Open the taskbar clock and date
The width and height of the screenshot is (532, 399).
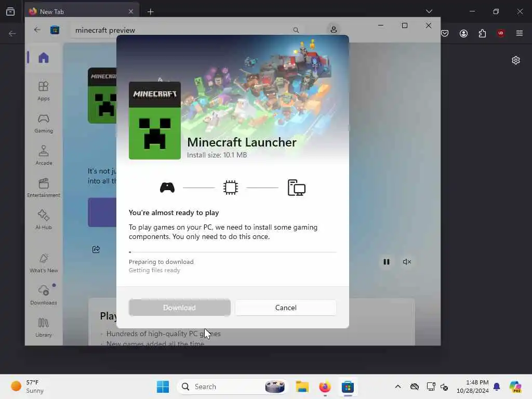pyautogui.click(x=472, y=387)
